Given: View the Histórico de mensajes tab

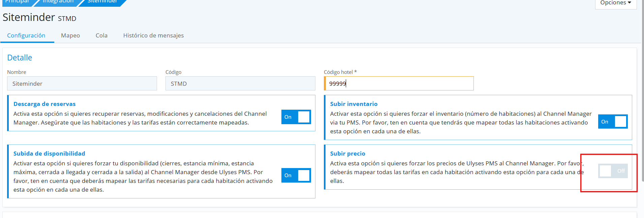Looking at the screenshot, I should click(x=153, y=35).
